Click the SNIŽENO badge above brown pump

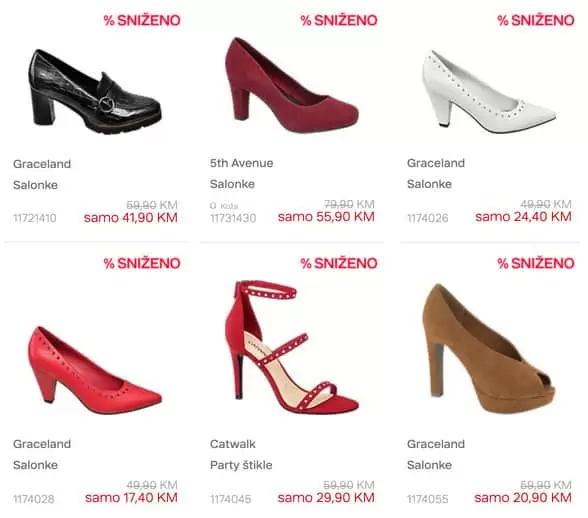coord(536,263)
